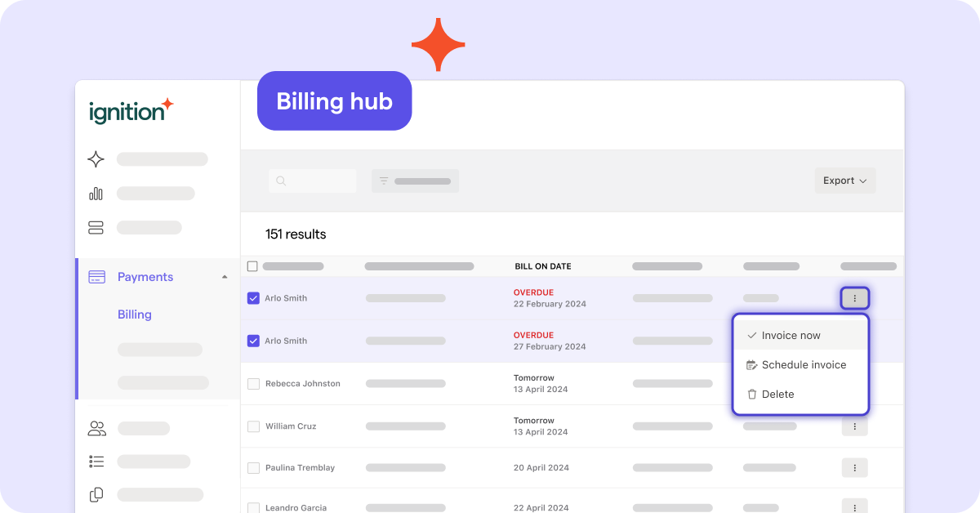Open three-dot menu for William Cruz row
980x513 pixels.
pyautogui.click(x=854, y=426)
